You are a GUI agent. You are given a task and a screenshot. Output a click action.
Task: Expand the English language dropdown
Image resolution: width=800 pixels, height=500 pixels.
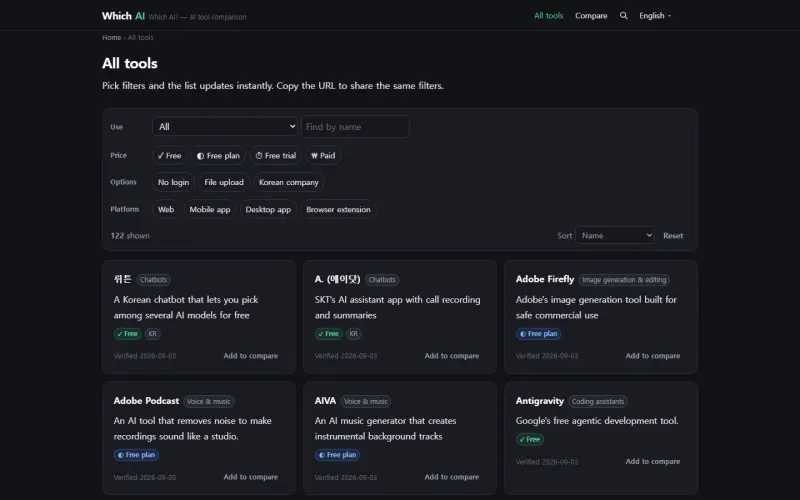point(655,16)
